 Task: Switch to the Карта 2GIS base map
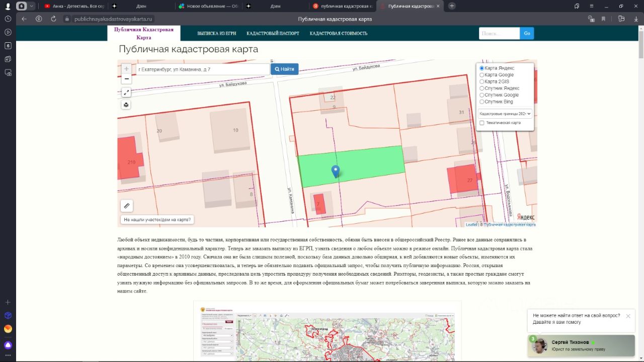481,81
